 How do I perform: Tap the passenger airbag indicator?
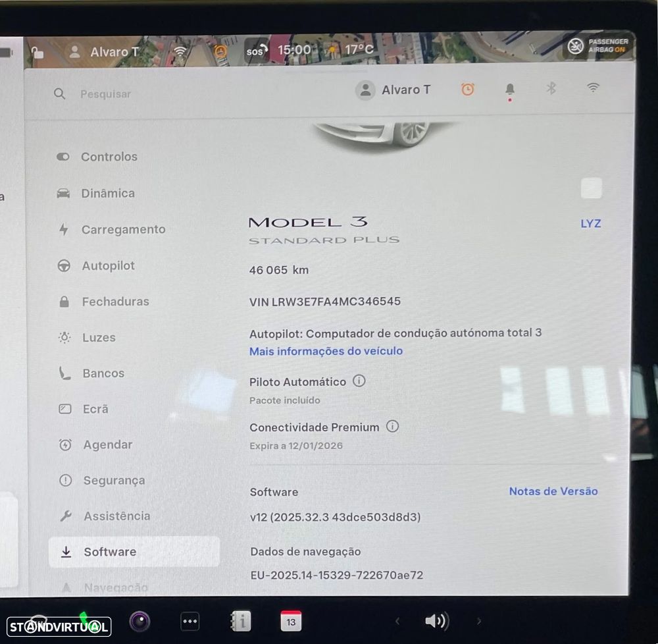(598, 45)
